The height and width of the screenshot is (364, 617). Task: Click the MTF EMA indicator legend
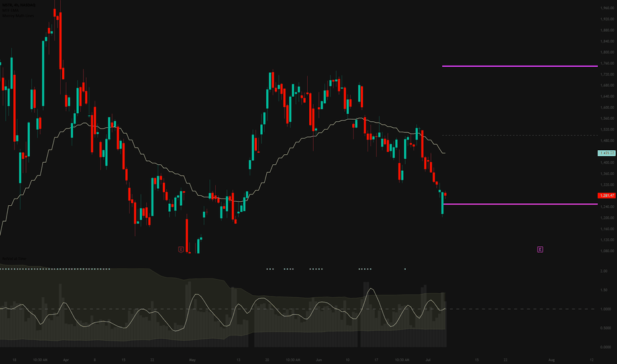tap(10, 11)
